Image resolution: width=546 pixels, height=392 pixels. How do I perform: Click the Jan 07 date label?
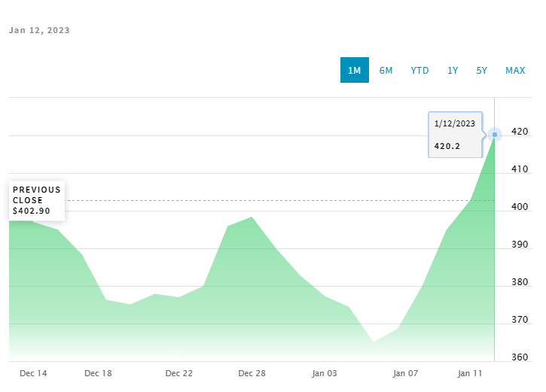point(405,373)
